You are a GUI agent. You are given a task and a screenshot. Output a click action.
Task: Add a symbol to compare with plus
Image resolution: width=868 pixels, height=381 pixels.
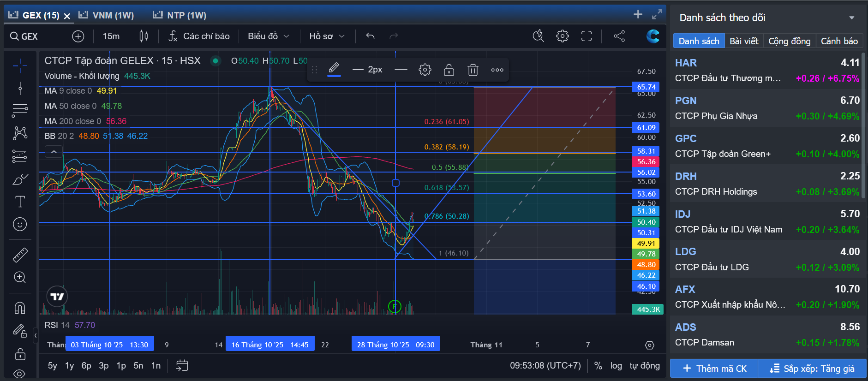pyautogui.click(x=78, y=36)
